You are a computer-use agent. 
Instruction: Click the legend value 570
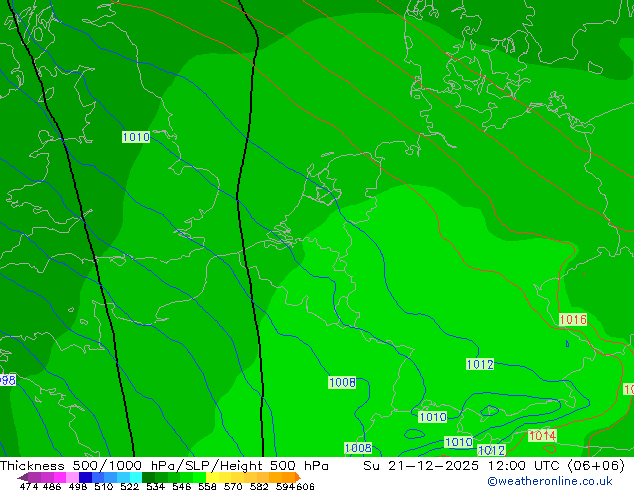click(233, 486)
